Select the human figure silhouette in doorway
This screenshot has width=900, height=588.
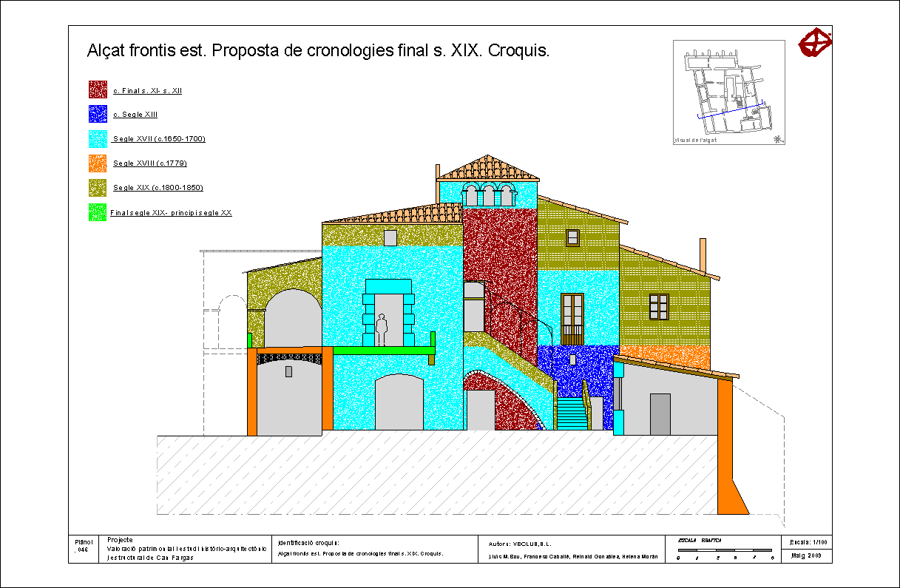(x=382, y=330)
